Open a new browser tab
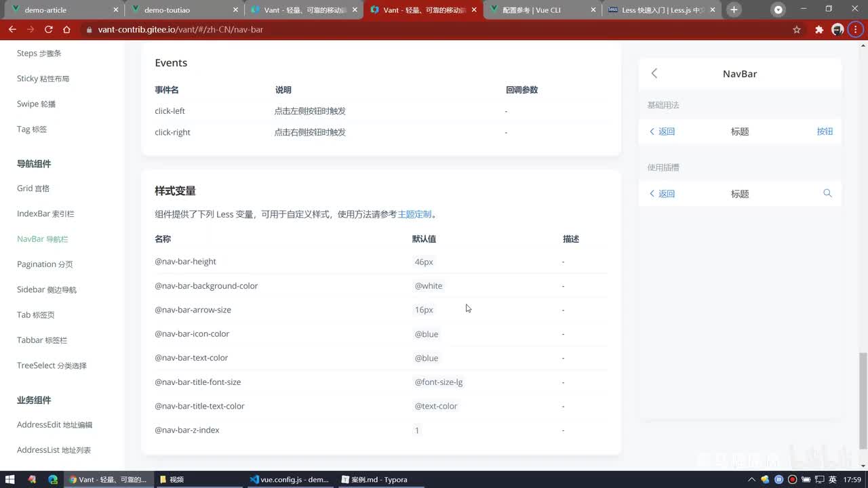868x488 pixels. coord(734,9)
